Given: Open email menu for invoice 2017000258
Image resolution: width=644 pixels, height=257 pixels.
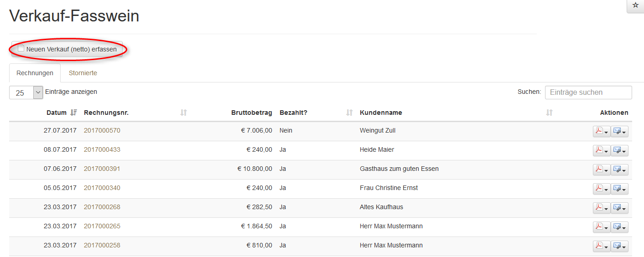Looking at the screenshot, I should pos(619,246).
